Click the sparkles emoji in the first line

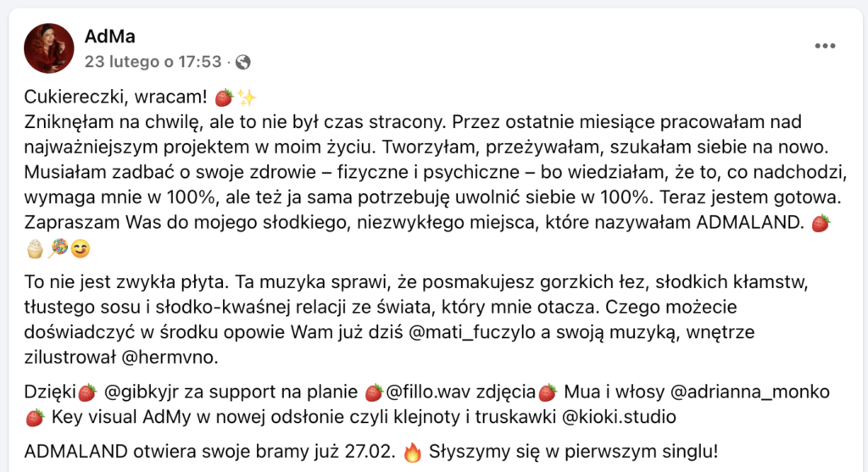click(246, 97)
